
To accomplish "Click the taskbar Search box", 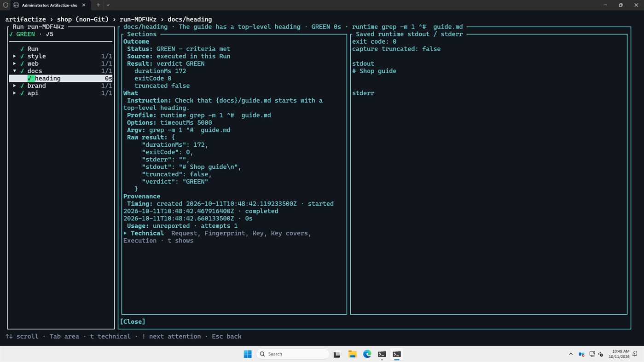I will point(293,354).
